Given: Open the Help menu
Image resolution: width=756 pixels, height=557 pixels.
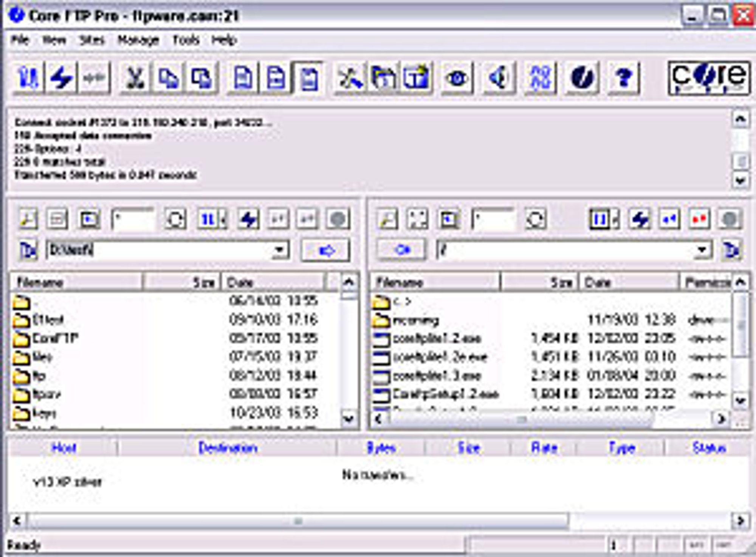Looking at the screenshot, I should (x=224, y=40).
